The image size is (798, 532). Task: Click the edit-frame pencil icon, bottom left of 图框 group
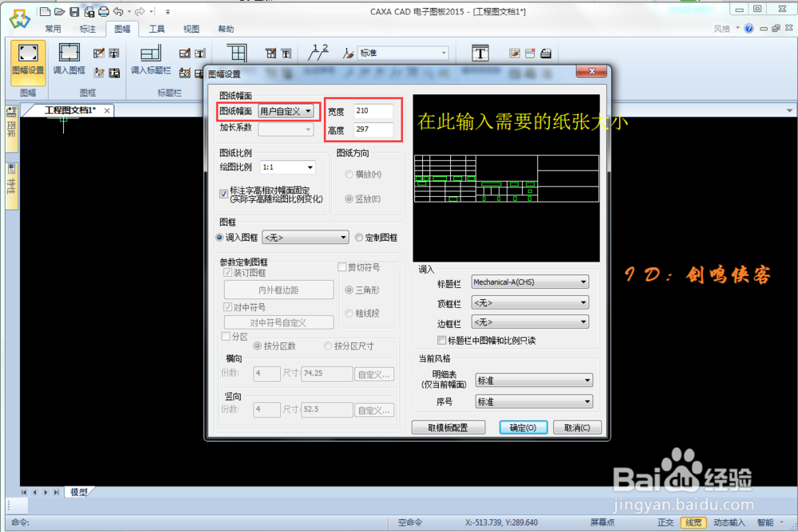[99, 73]
